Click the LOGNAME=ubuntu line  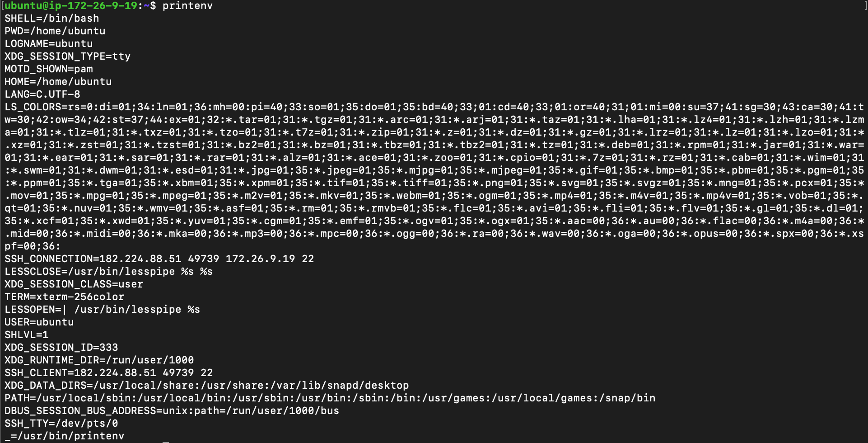click(49, 44)
